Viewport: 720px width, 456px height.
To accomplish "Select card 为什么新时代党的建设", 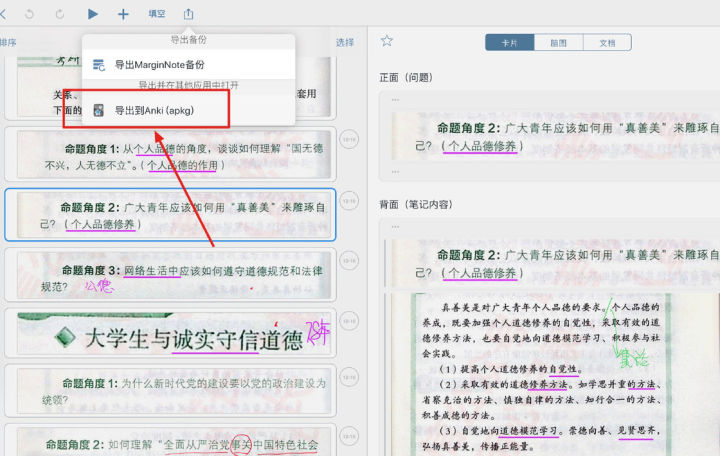I will [x=170, y=390].
